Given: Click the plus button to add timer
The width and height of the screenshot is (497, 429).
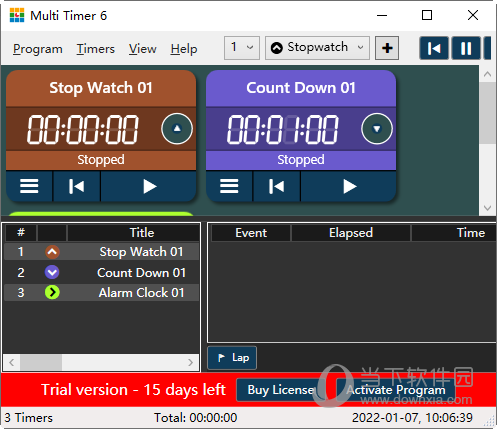Looking at the screenshot, I should pos(387,48).
